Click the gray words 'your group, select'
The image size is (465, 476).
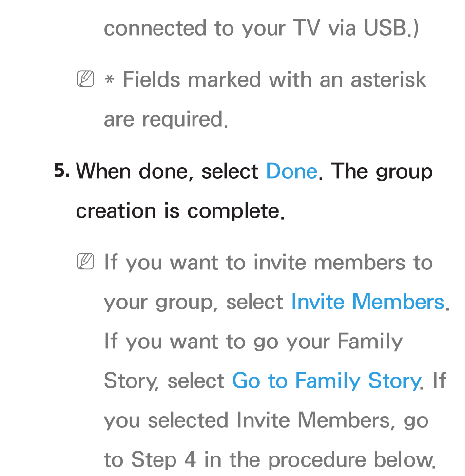pyautogui.click(x=194, y=303)
